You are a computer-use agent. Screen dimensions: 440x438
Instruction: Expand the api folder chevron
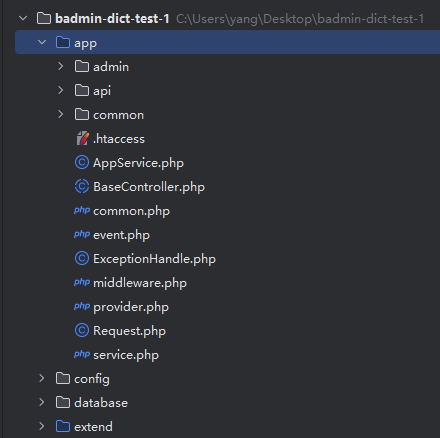coord(60,90)
